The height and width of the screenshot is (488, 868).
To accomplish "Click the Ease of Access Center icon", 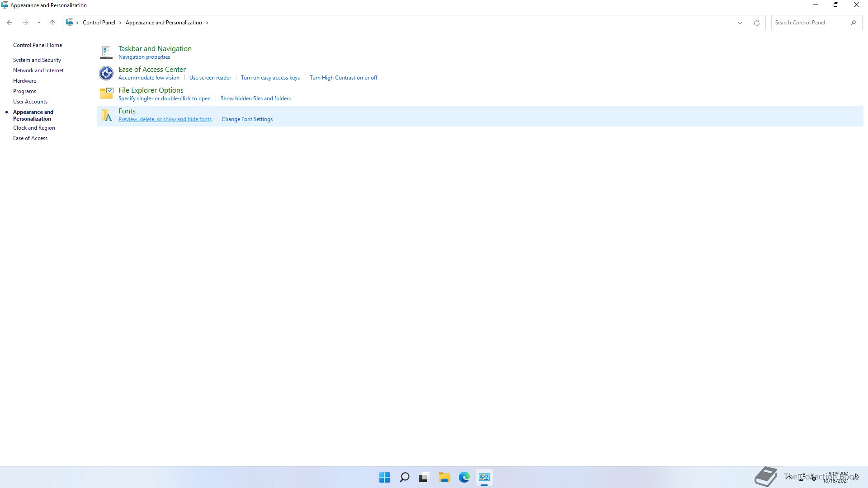I will click(106, 73).
